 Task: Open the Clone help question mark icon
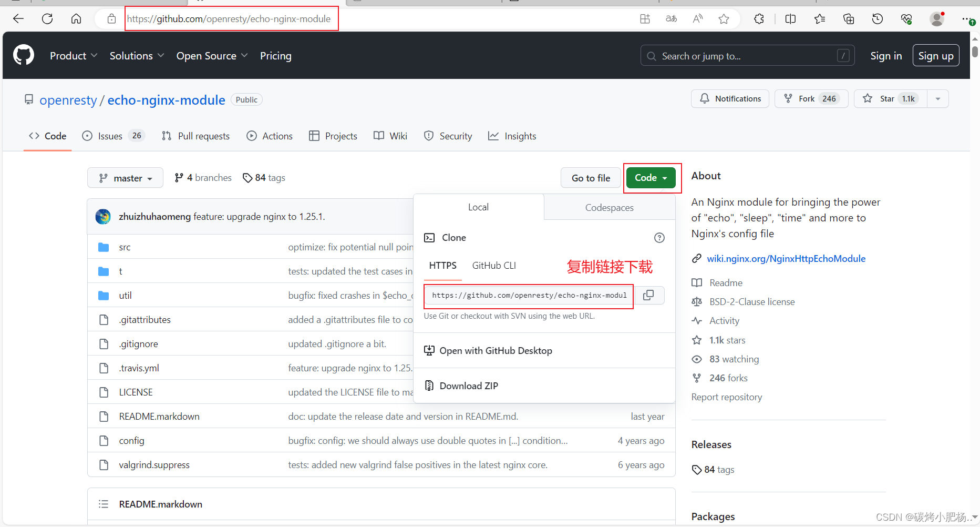click(x=659, y=238)
